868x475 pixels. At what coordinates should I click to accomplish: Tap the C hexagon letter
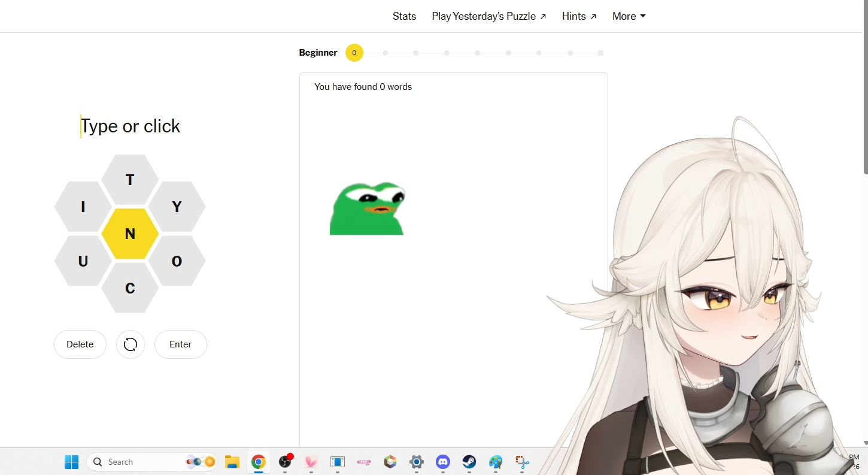[130, 288]
